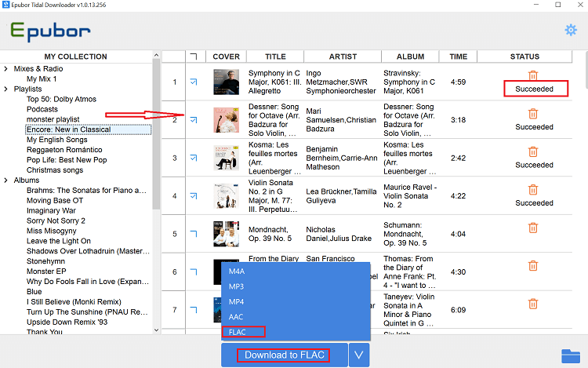The height and width of the screenshot is (368, 588).
Task: Check the row 7 Taneyev track checkbox
Action: coord(194,310)
